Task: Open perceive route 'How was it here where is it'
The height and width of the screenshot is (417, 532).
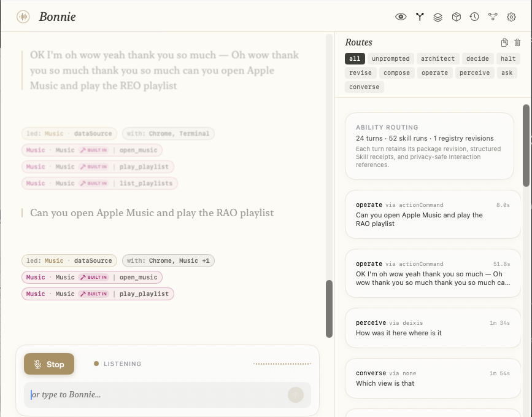Action: [x=433, y=328]
